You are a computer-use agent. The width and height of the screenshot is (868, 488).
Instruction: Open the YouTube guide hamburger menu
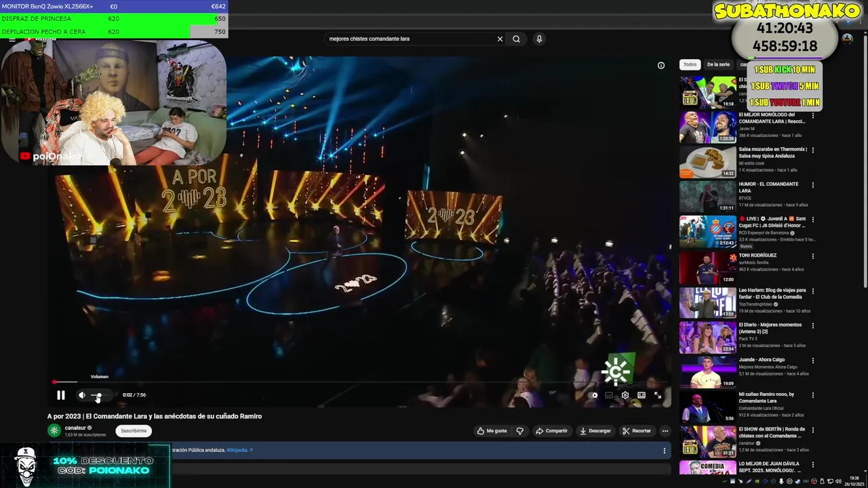coord(12,39)
